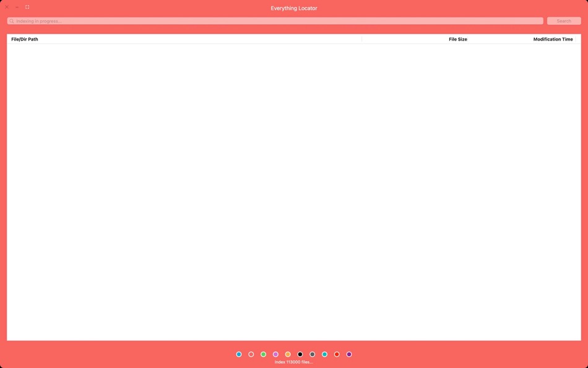Click the magnifying glass search icon
Viewport: 588px width, 368px height.
(11, 20)
